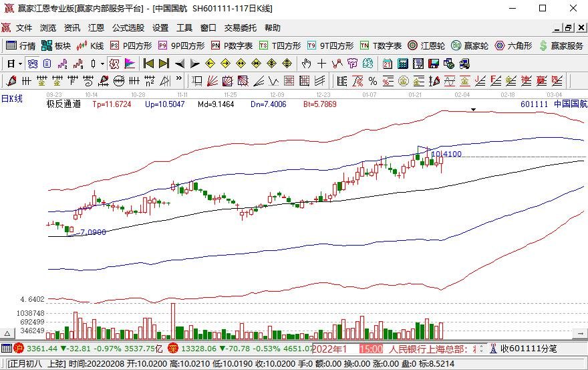Image resolution: width=588 pixels, height=370 pixels.
Task: Click the red F angle-lines icon
Action: 495,81
